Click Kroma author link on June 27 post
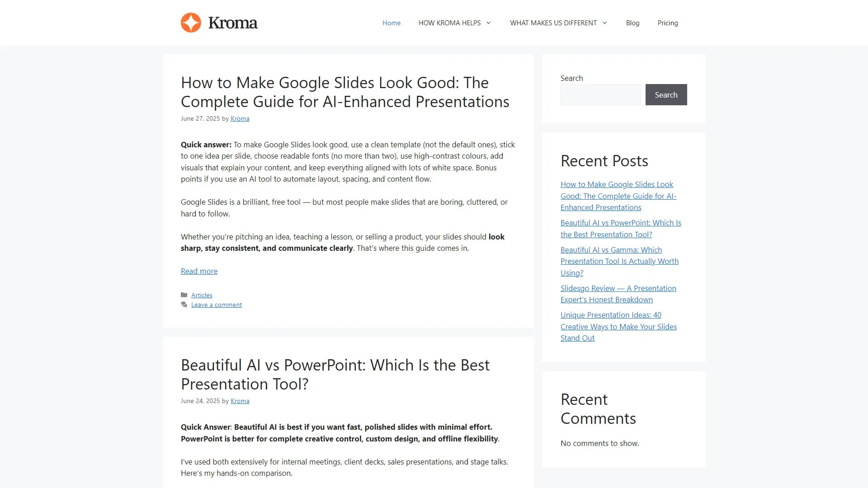The image size is (868, 488). pyautogui.click(x=240, y=119)
